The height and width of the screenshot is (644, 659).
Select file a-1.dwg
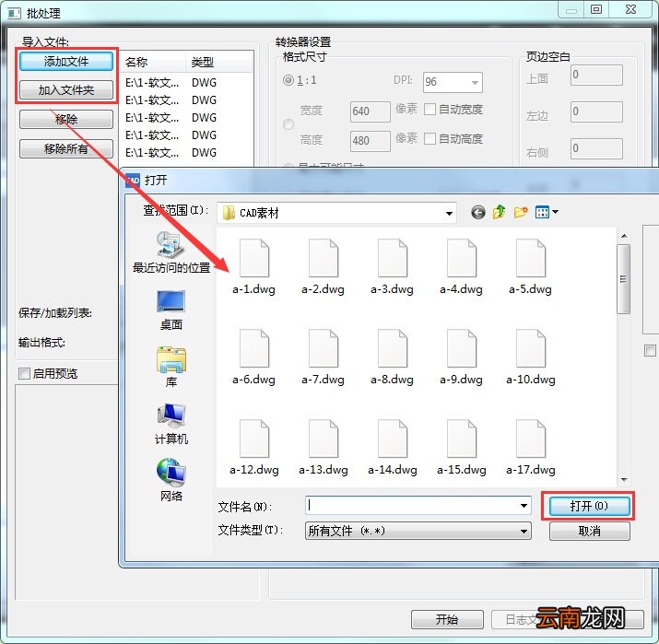[x=253, y=267]
